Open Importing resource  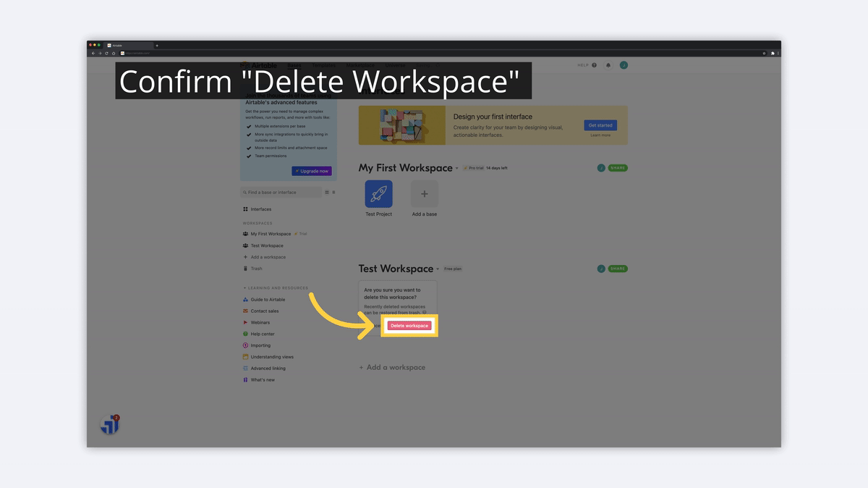[257, 345]
